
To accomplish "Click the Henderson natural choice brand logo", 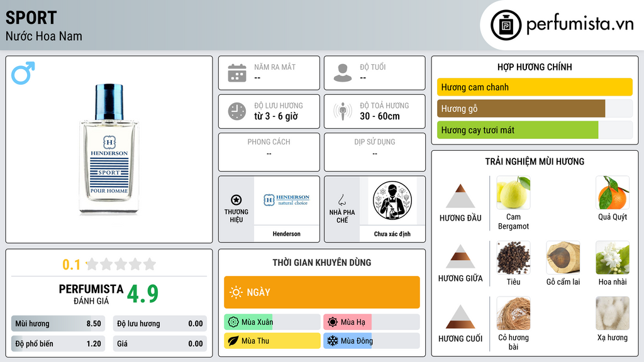I will click(x=287, y=200).
